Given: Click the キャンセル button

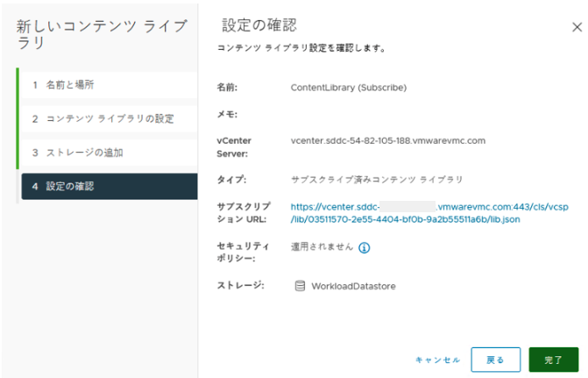Looking at the screenshot, I should pos(437,360).
